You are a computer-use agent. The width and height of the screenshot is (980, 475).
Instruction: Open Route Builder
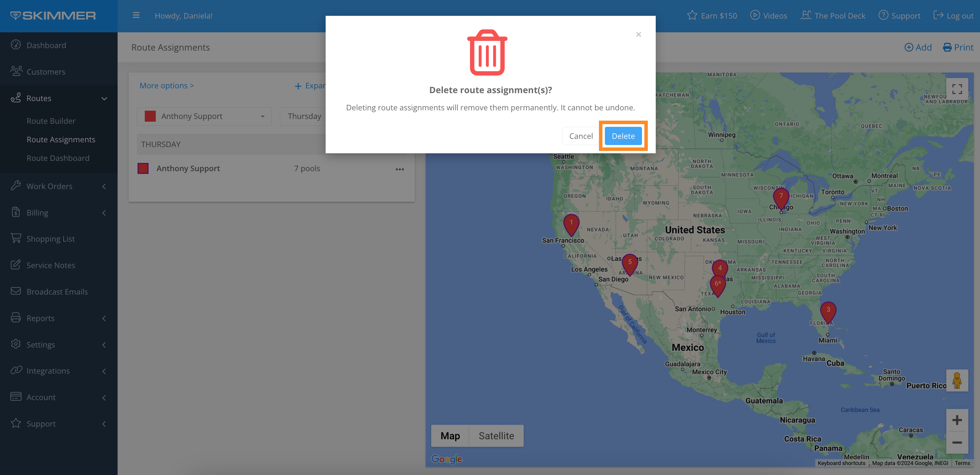[51, 121]
